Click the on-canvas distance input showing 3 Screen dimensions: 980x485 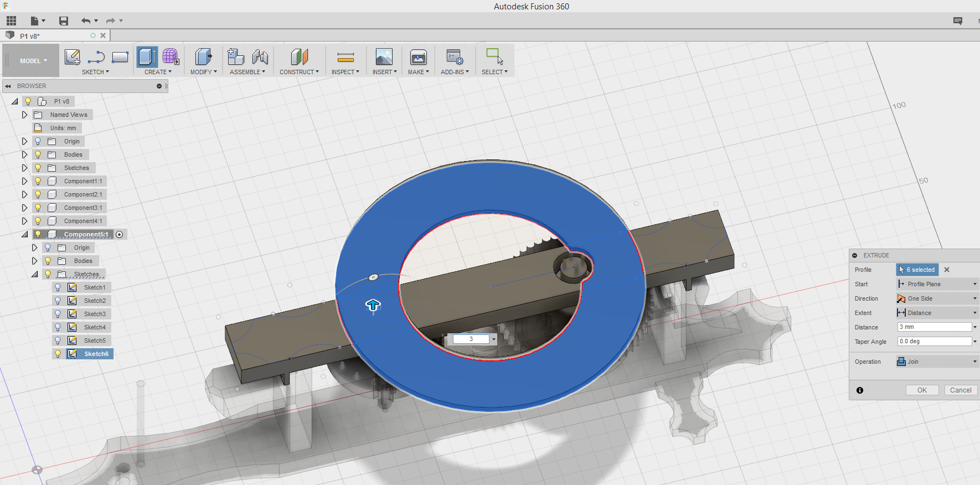pos(471,339)
